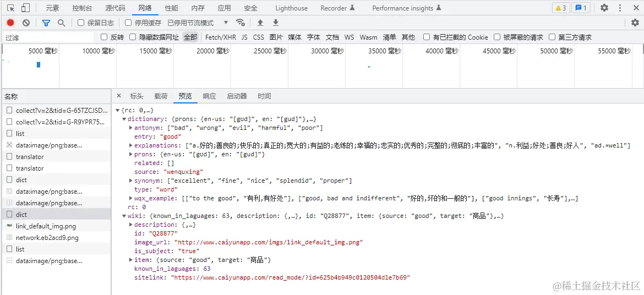Expand the synonym array
Screen dimensions: 644x295
tap(131, 181)
